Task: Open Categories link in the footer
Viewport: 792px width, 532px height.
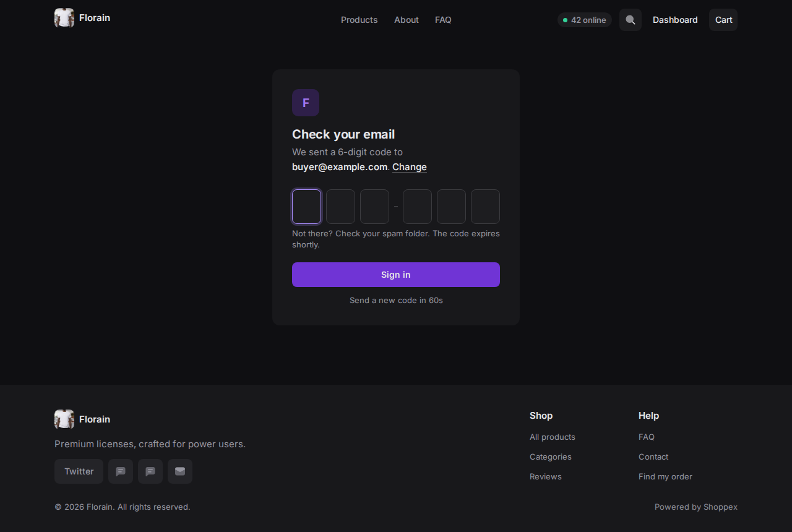Action: [x=551, y=457]
